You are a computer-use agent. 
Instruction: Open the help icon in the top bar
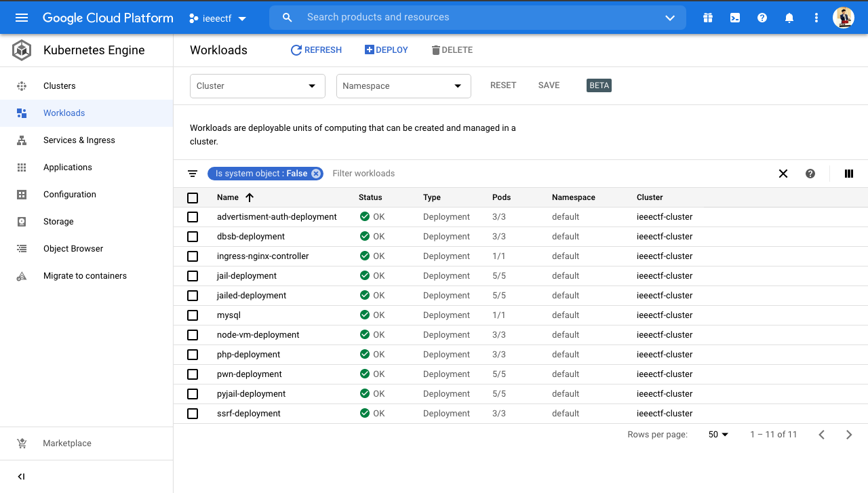[x=762, y=18]
